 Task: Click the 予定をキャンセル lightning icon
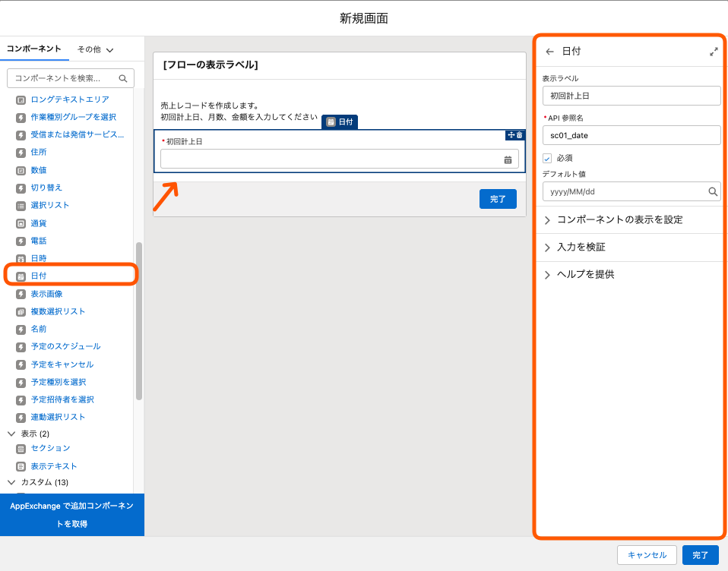tap(21, 364)
